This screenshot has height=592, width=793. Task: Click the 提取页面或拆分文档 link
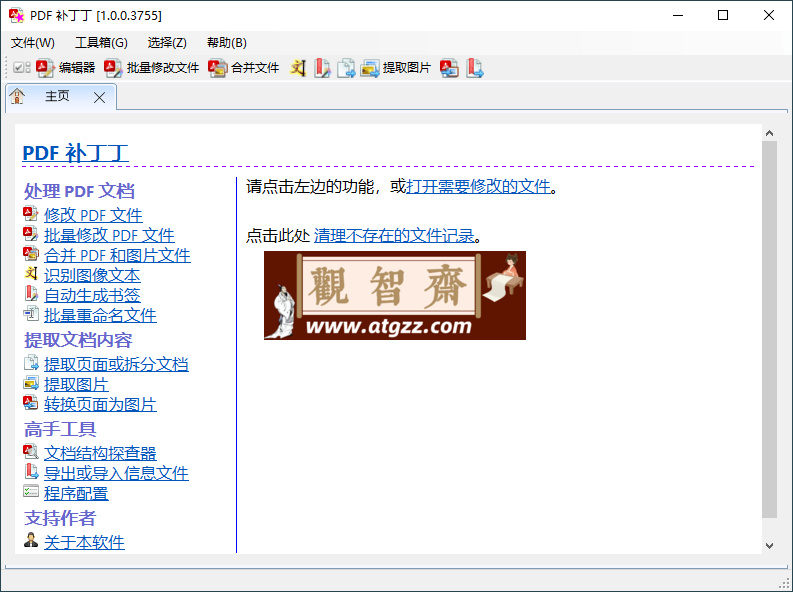[x=116, y=365]
